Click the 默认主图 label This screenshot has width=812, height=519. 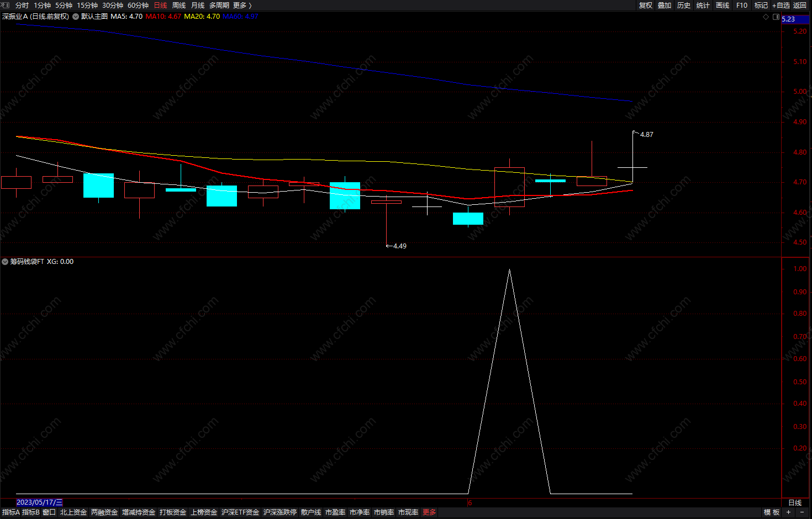[94, 17]
